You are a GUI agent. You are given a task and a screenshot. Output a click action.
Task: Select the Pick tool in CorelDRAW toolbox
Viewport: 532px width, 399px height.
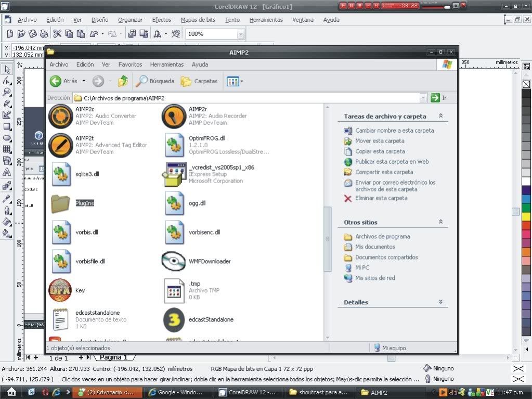pyautogui.click(x=7, y=69)
